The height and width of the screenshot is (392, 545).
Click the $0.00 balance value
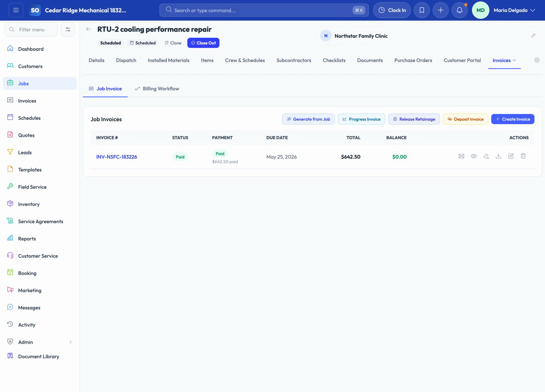point(399,157)
